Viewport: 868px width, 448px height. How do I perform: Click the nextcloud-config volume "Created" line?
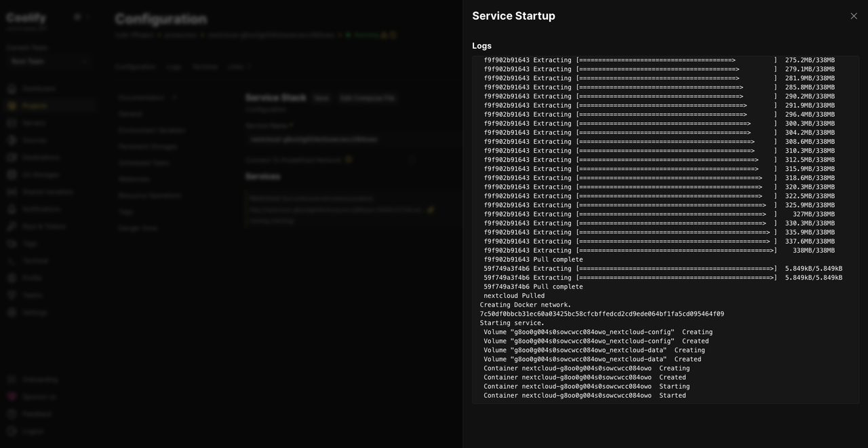click(596, 341)
